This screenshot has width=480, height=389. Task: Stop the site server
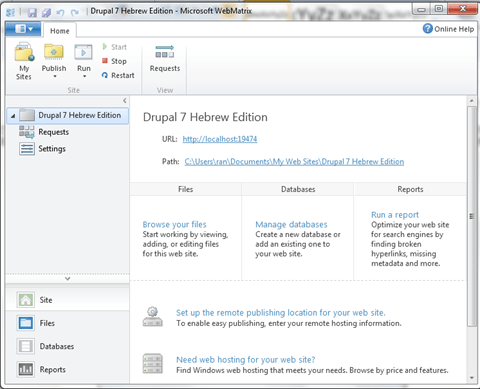[114, 61]
